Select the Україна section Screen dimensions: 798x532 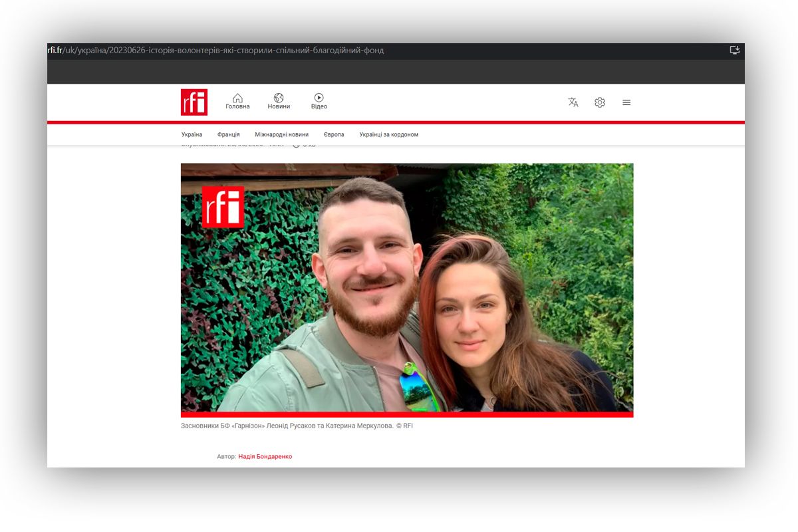[x=192, y=134]
